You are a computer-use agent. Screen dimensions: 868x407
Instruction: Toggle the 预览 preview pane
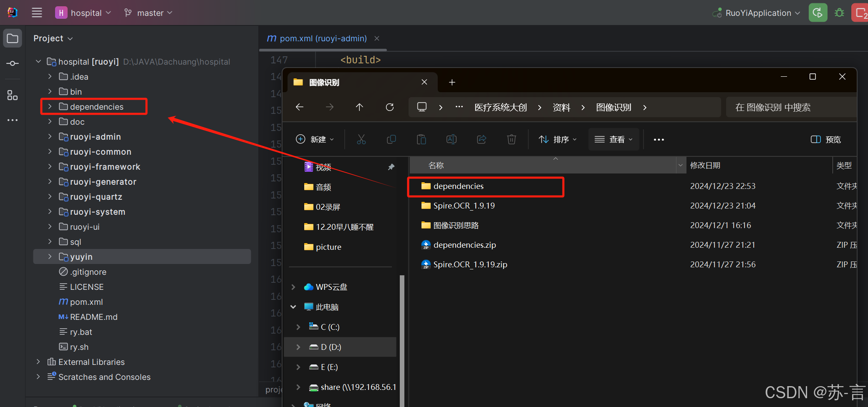pyautogui.click(x=826, y=139)
